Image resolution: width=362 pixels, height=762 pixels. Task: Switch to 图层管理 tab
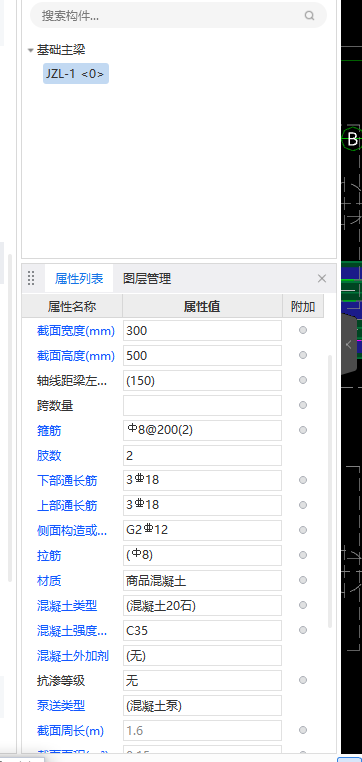(x=147, y=279)
